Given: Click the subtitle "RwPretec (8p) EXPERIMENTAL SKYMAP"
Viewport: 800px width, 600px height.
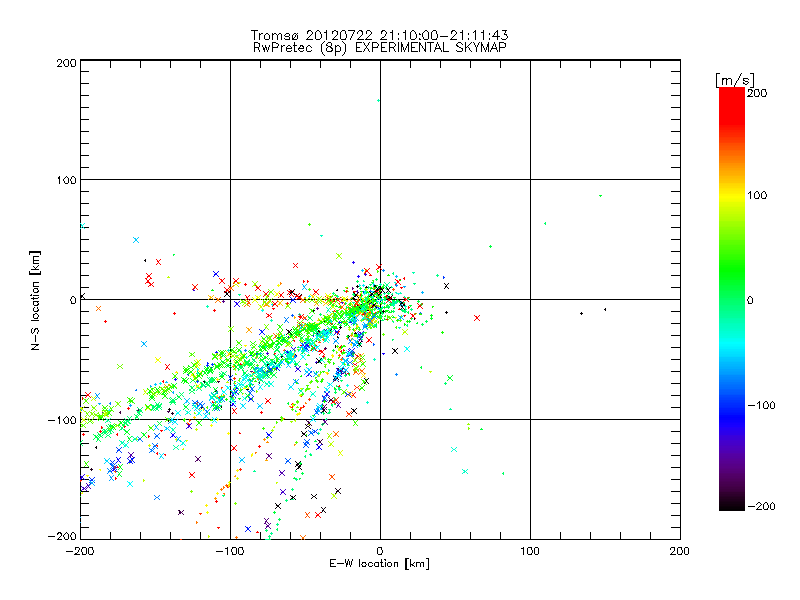Looking at the screenshot, I should pyautogui.click(x=380, y=47).
